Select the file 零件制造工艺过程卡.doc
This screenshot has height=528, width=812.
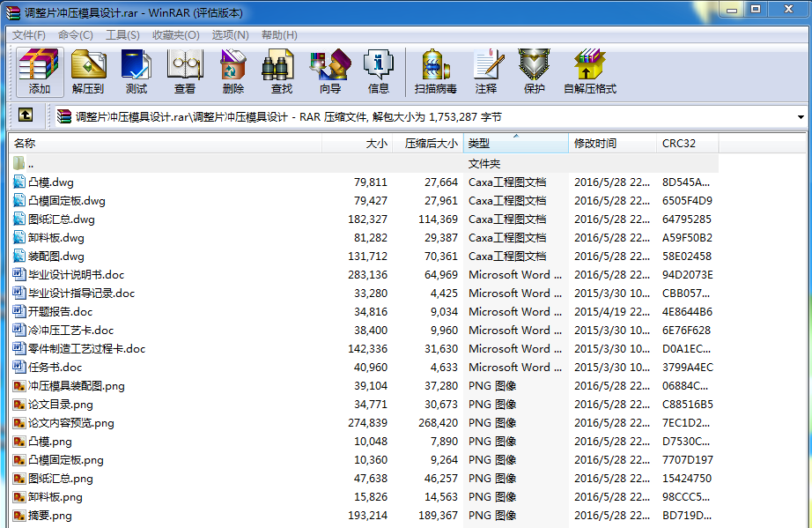coord(86,349)
